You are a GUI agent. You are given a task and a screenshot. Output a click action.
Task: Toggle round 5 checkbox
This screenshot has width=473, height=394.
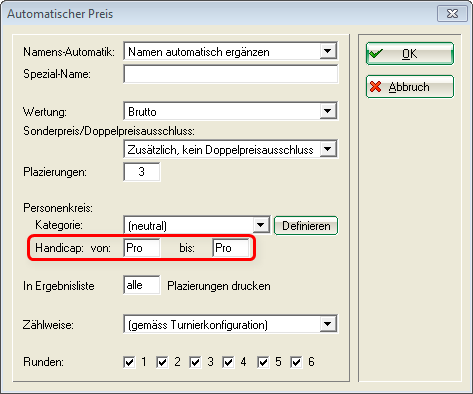coord(263,362)
